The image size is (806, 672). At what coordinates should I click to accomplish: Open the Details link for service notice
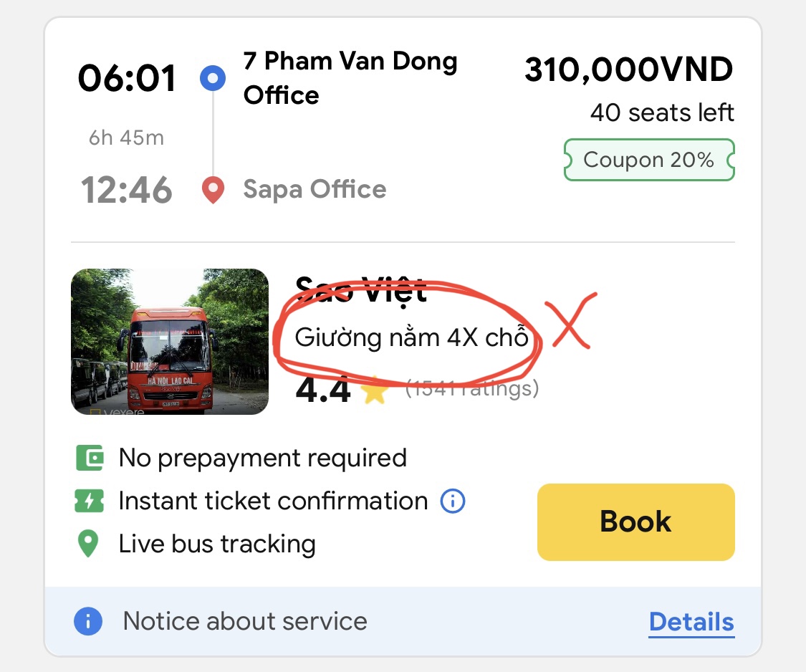691,622
